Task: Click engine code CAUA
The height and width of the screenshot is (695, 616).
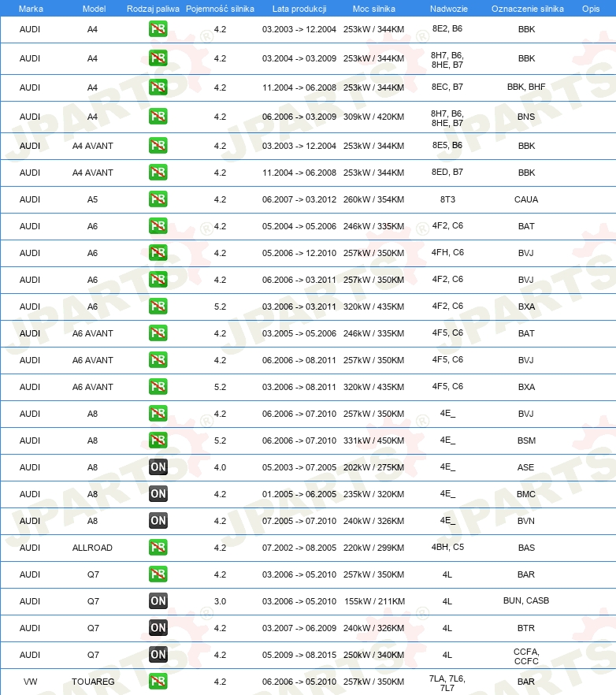Action: click(x=526, y=199)
